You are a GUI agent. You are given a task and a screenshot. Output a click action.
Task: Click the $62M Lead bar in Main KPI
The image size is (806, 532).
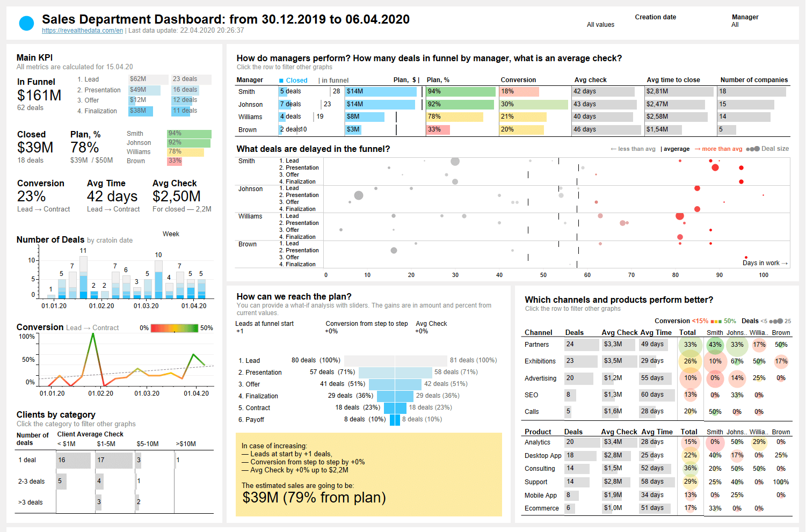(148, 79)
